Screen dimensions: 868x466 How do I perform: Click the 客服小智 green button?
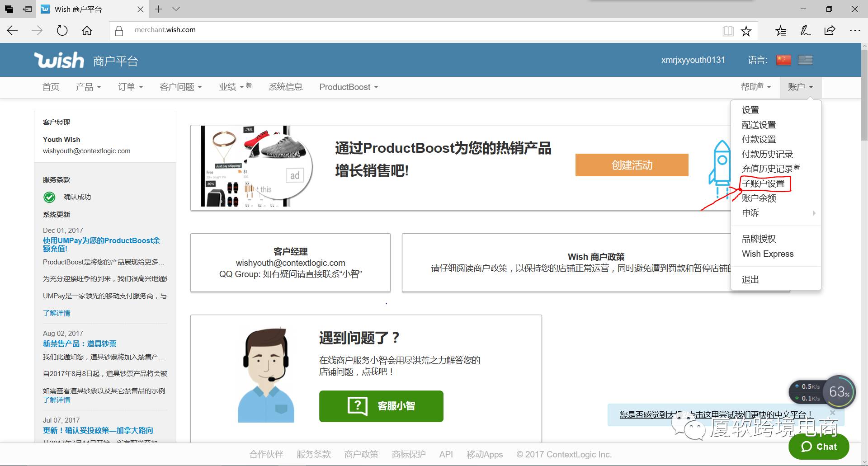(x=381, y=406)
